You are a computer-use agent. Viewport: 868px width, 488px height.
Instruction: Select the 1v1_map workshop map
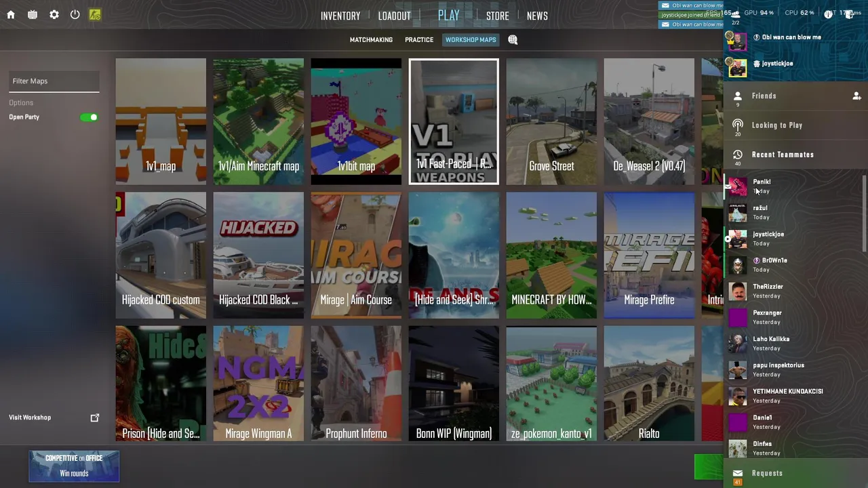click(x=161, y=121)
